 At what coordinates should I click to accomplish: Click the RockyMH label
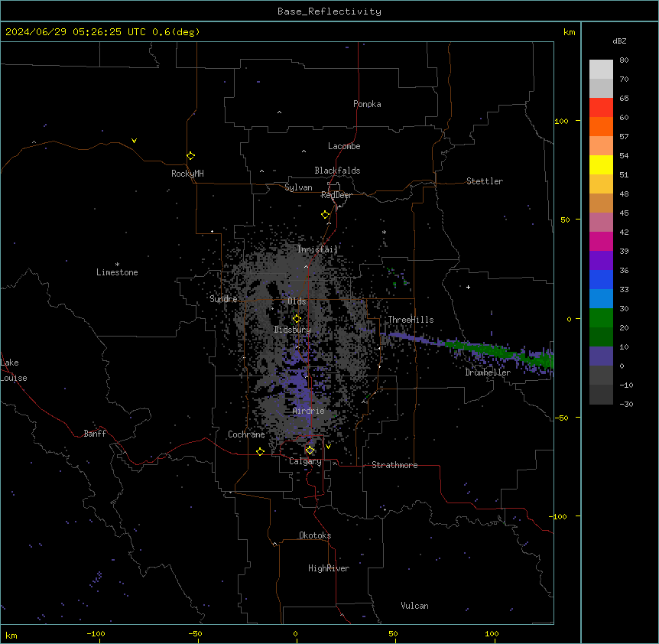pyautogui.click(x=187, y=174)
